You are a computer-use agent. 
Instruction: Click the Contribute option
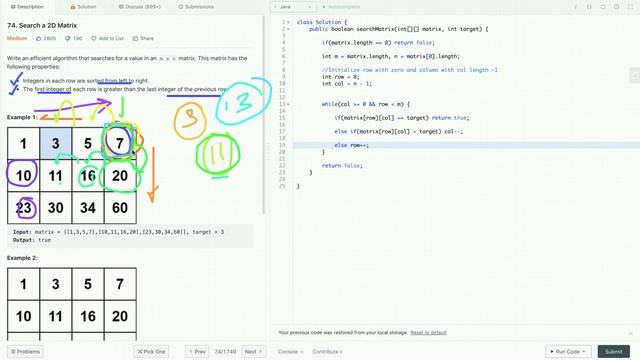tap(327, 351)
